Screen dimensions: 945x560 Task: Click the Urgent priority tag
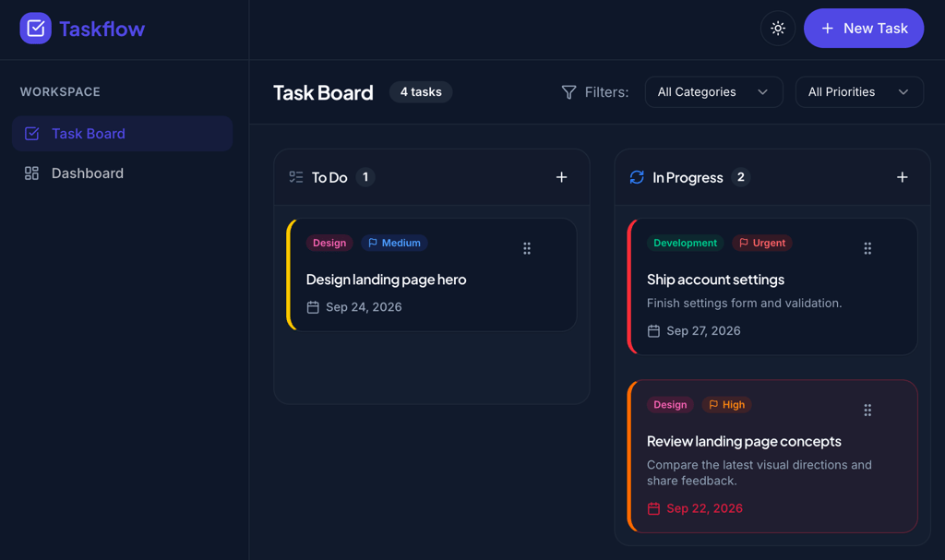coord(761,243)
